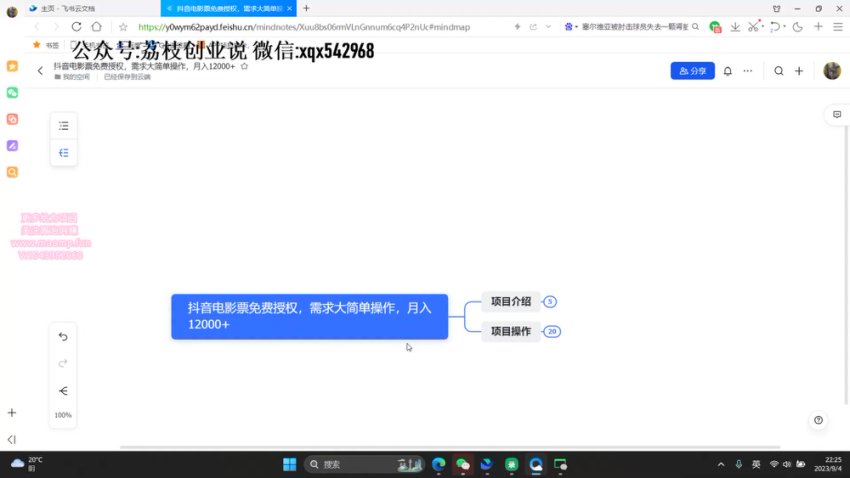The width and height of the screenshot is (850, 478).
Task: Switch to outline view icon
Action: [64, 126]
